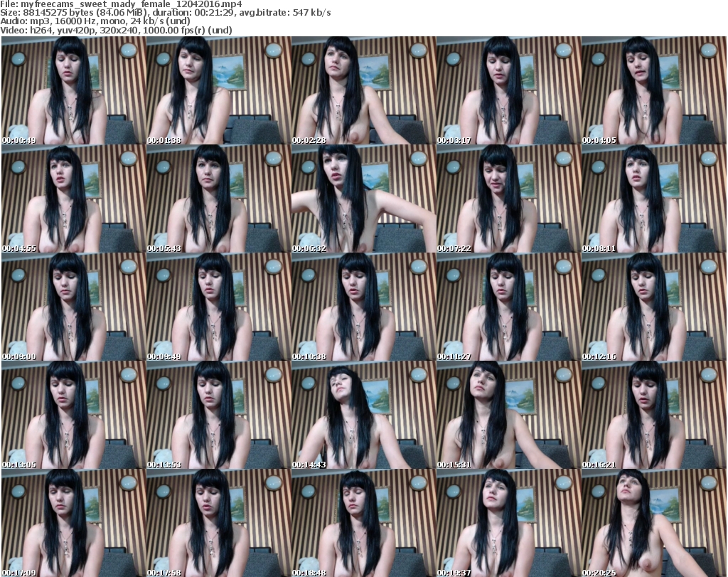
Task: Choose the frame at 00:09:49
Action: [x=219, y=307]
